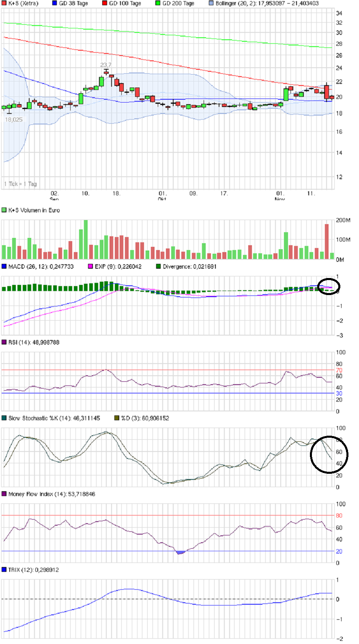Click the '18,025' low price label
Viewport: 359px width, 644px height.
(14, 120)
